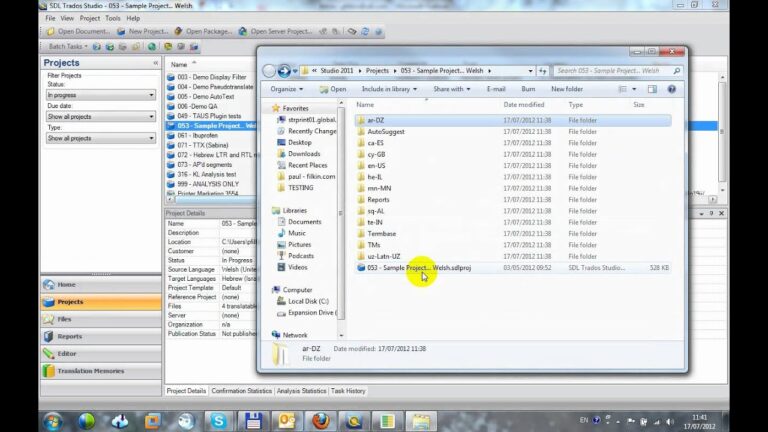Screen dimensions: 768x432
Task: Click Windows Start button
Action: click(x=52, y=421)
